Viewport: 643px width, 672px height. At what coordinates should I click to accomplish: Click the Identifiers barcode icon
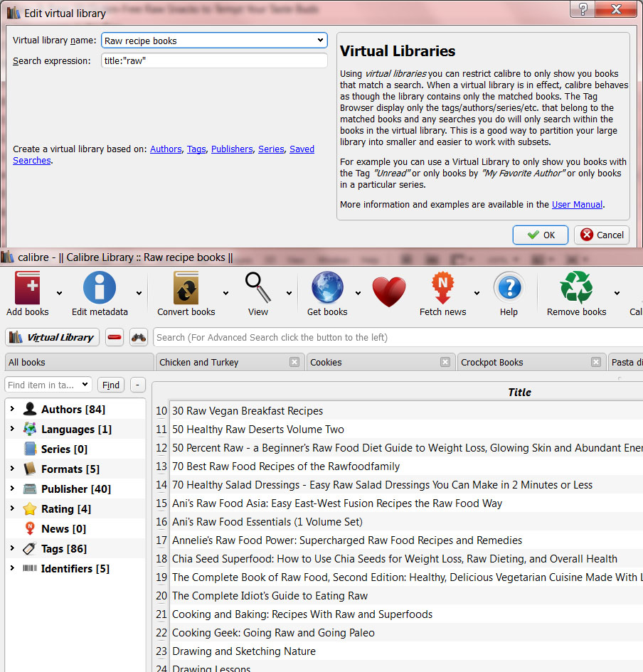click(30, 568)
